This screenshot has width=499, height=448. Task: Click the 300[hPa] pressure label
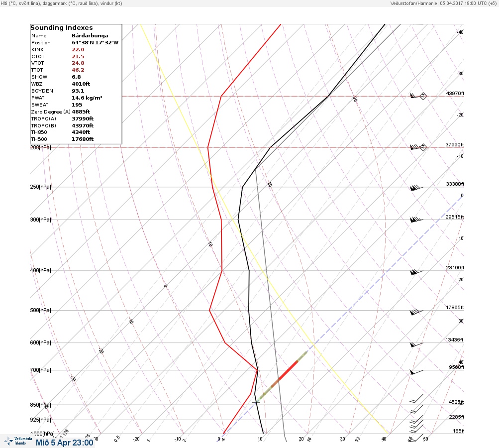[40, 220]
